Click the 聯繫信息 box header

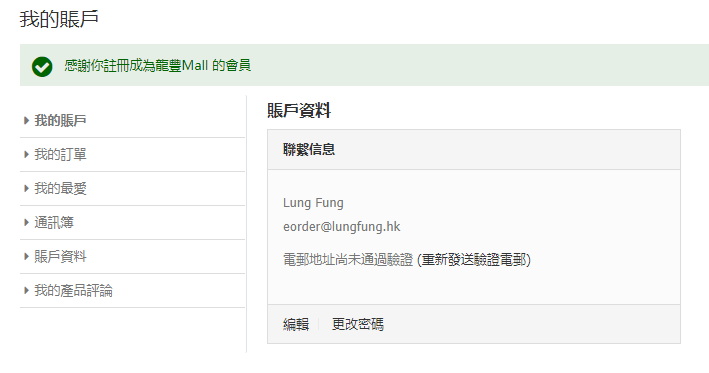coord(474,150)
